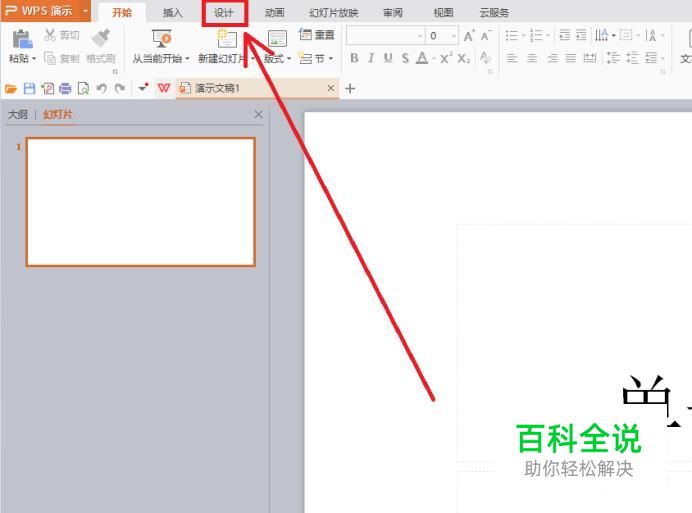This screenshot has height=513, width=692.
Task: Click the 新建幻灯片 (New Slide) icon
Action: (227, 39)
